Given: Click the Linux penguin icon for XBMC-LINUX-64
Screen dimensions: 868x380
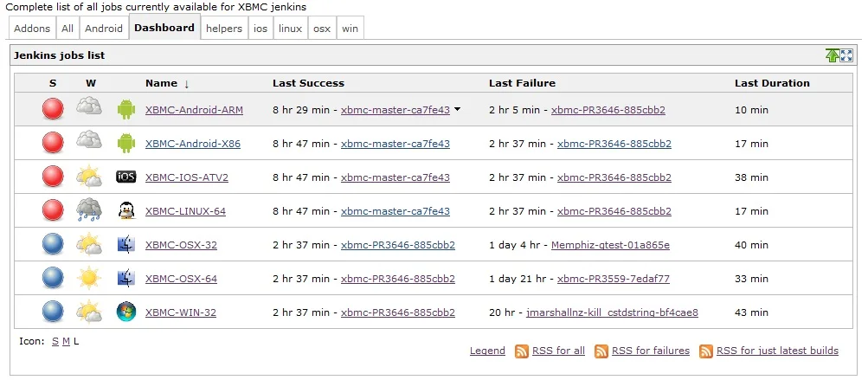Looking at the screenshot, I should (x=126, y=210).
